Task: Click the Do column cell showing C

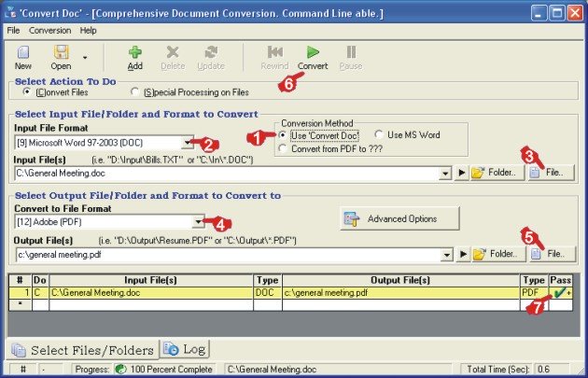Action: [x=40, y=293]
